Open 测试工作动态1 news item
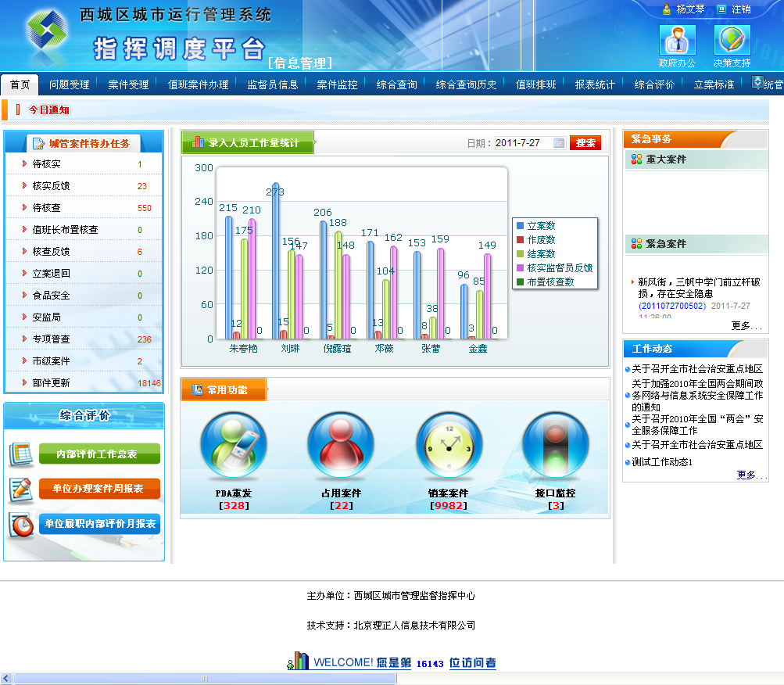Image resolution: width=784 pixels, height=685 pixels. [662, 462]
